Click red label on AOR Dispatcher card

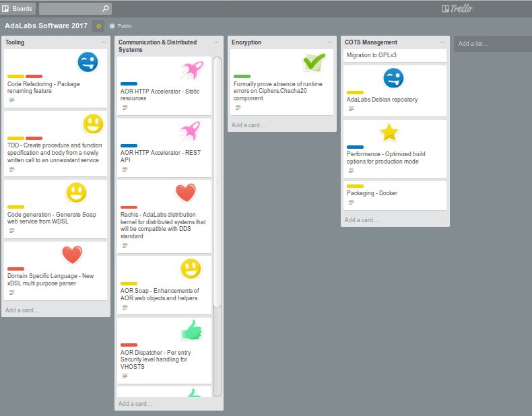(129, 345)
